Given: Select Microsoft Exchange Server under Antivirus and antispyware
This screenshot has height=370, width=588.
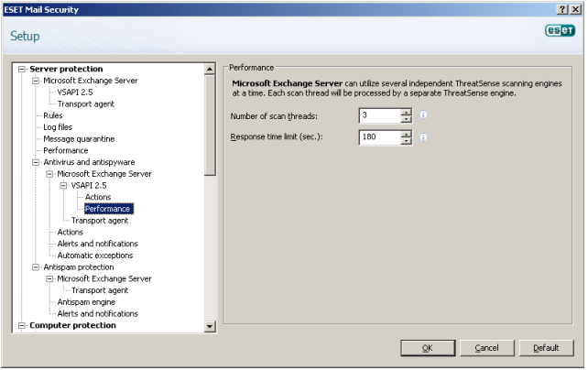Looking at the screenshot, I should point(104,174).
